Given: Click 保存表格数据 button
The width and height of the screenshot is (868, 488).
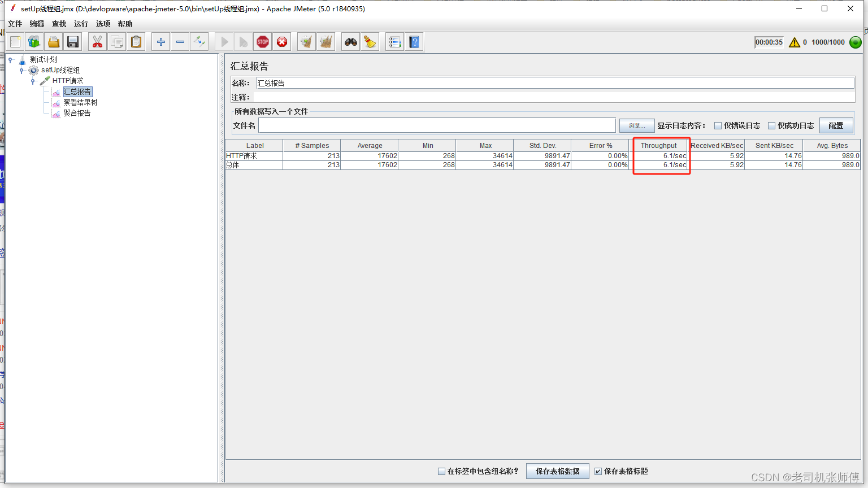Looking at the screenshot, I should tap(558, 471).
